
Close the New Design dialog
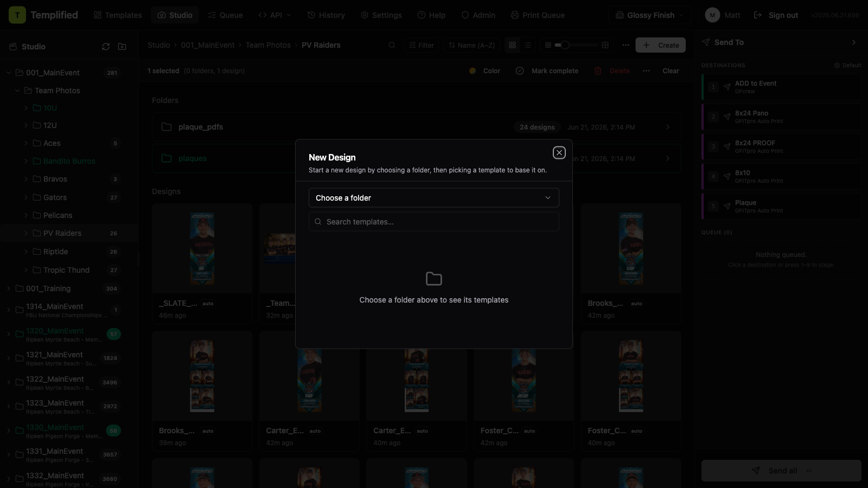pos(559,153)
